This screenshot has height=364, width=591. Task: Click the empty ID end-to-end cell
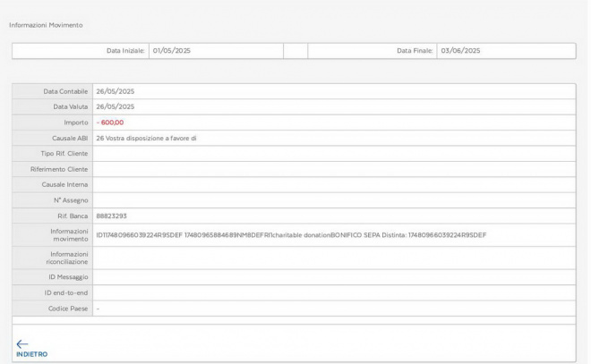tap(333, 292)
